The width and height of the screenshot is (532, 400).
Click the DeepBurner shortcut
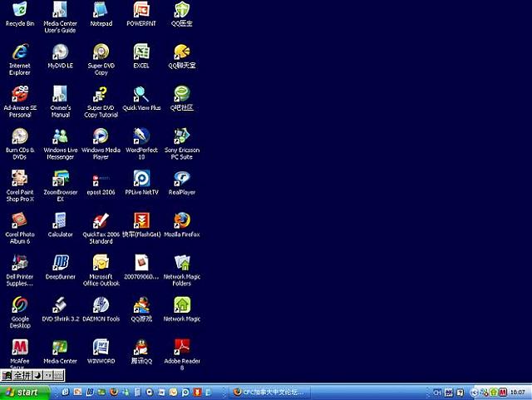pyautogui.click(x=61, y=263)
